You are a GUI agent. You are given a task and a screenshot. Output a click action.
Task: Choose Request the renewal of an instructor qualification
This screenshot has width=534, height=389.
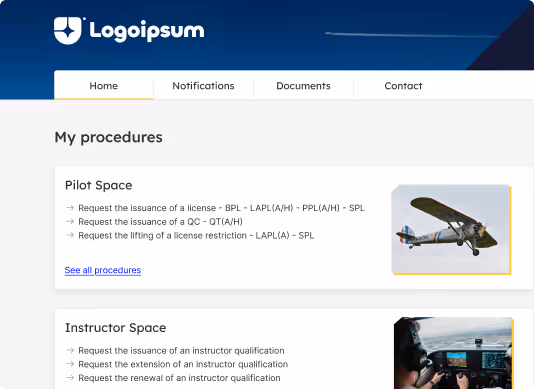[x=179, y=378]
